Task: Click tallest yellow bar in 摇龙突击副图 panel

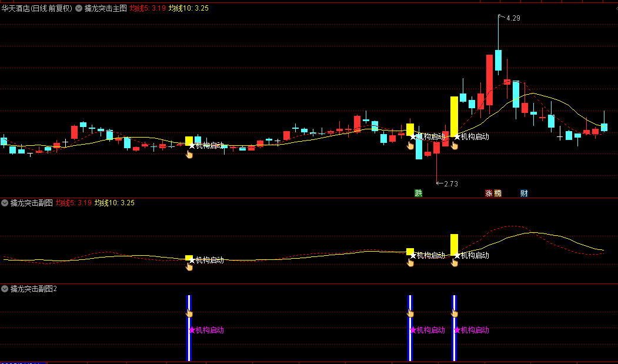Action: tap(454, 245)
